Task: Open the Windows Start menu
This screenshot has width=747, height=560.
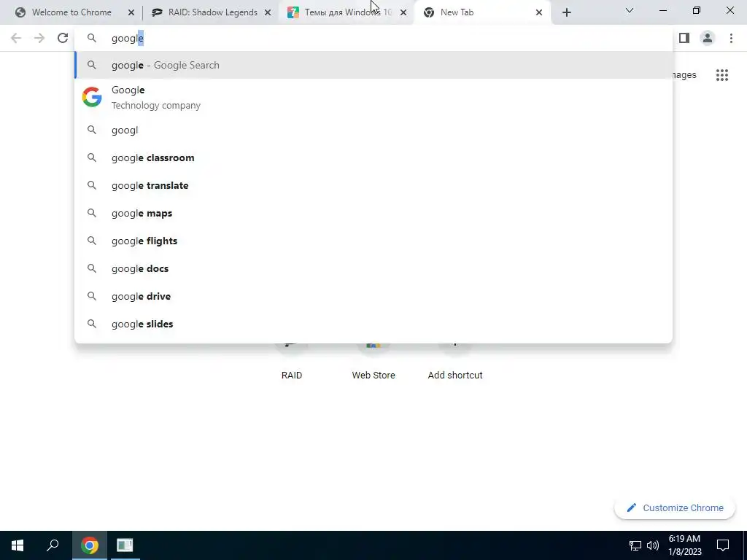Action: point(18,545)
